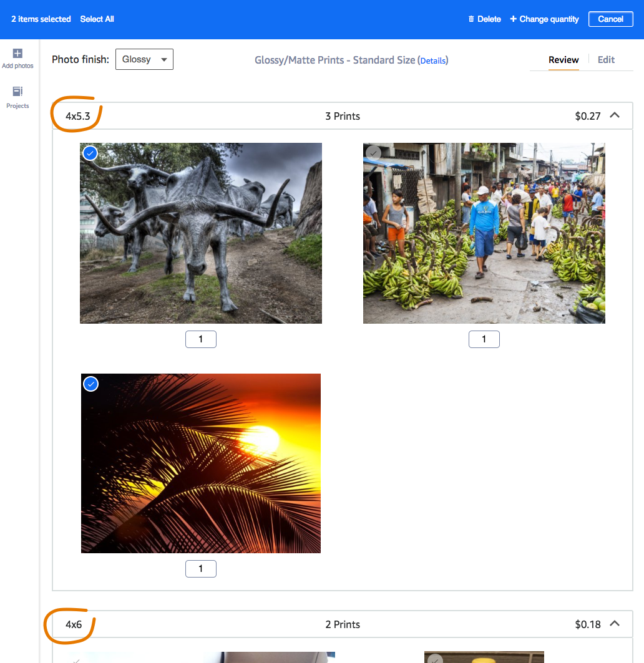Viewport: 644px width, 663px height.
Task: Edit quantity field under sunset photo
Action: pos(201,569)
